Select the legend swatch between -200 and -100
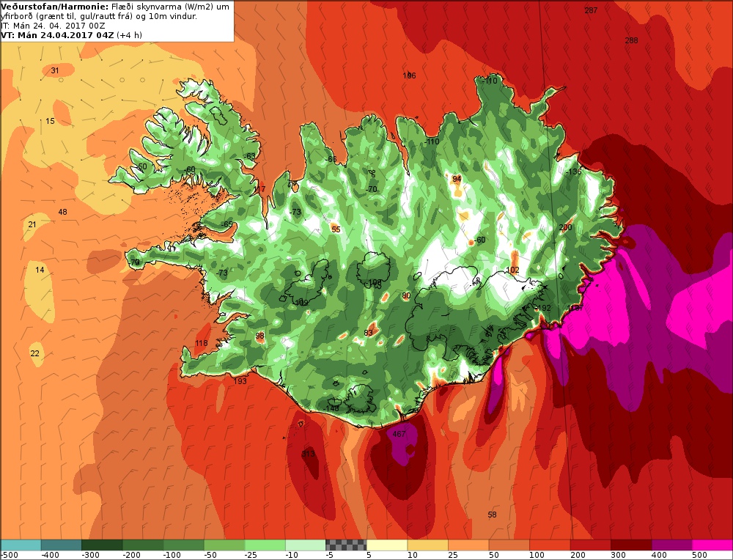Screen dimensions: 733x560 (143, 545)
